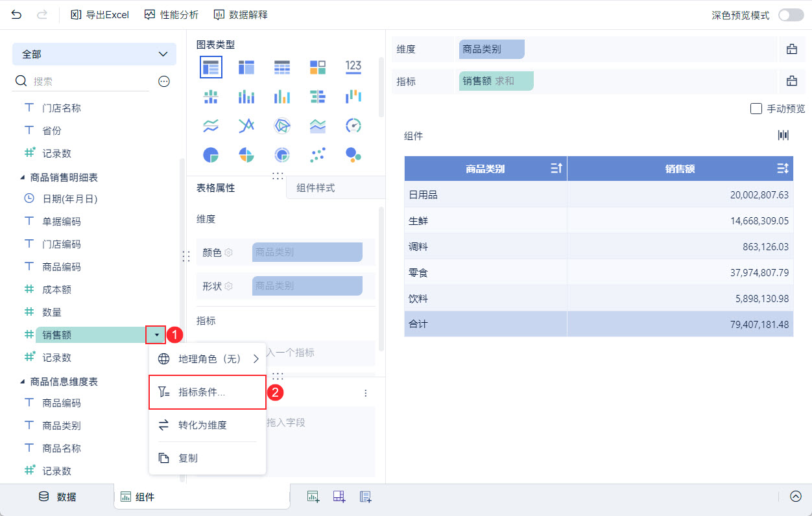Screen dimensions: 812x516
Task: Open the 全部 dataset dropdown
Action: [94, 54]
